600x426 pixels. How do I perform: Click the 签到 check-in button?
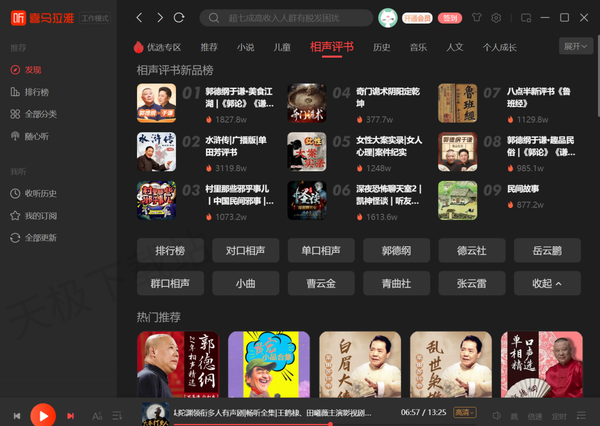pos(450,18)
